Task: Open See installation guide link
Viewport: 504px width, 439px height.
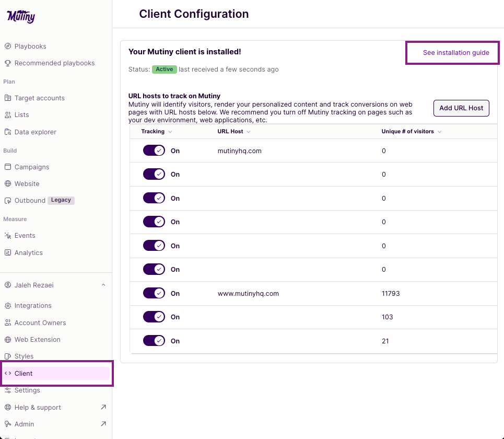Action: pyautogui.click(x=456, y=52)
